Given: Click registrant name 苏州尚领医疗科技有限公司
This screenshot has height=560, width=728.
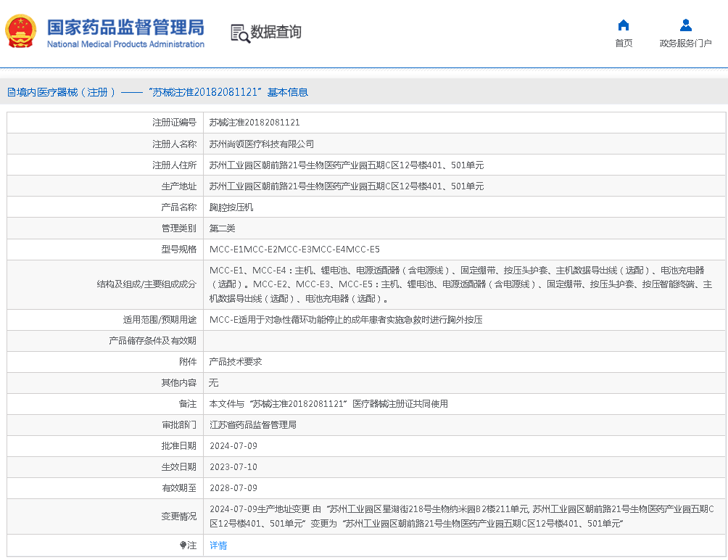Looking at the screenshot, I should (262, 144).
